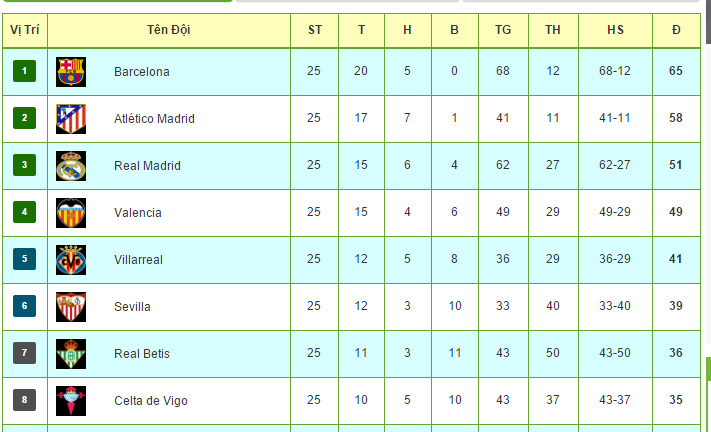The width and height of the screenshot is (711, 432).
Task: Click the Sevilla club crest
Action: click(x=71, y=306)
